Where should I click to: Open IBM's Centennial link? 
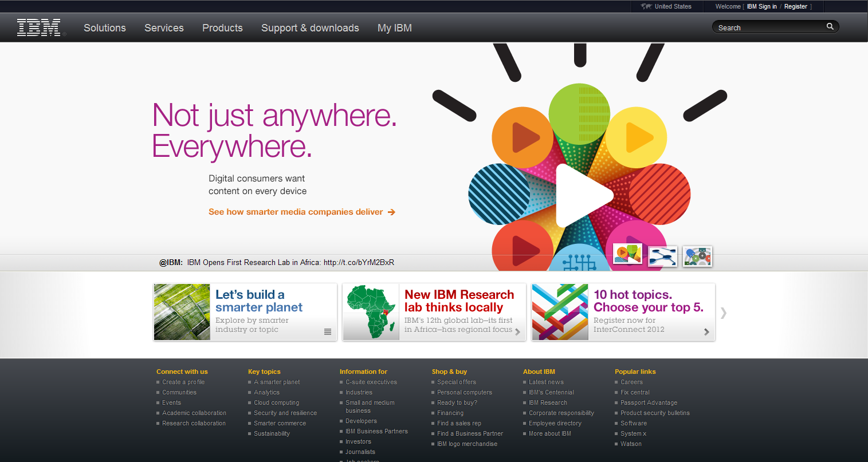point(551,392)
